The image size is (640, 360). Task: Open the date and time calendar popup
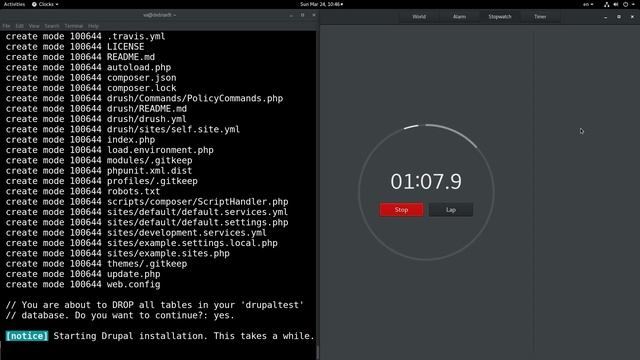click(322, 4)
